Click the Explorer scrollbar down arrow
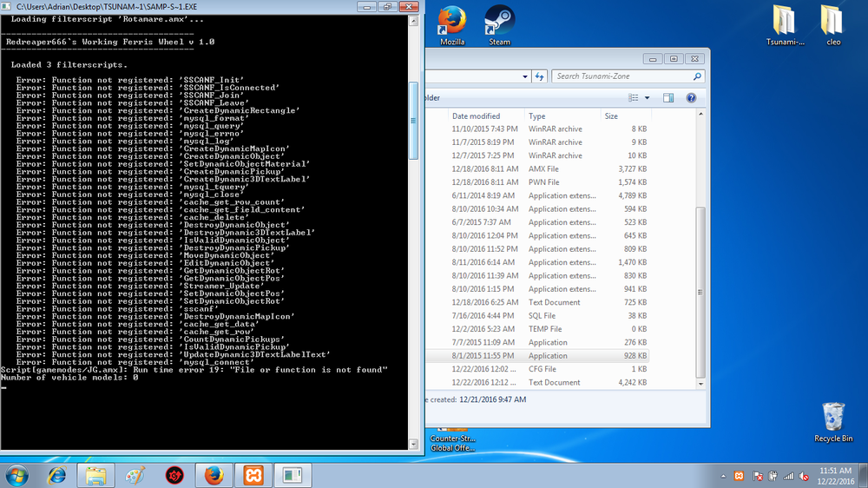 [x=700, y=383]
